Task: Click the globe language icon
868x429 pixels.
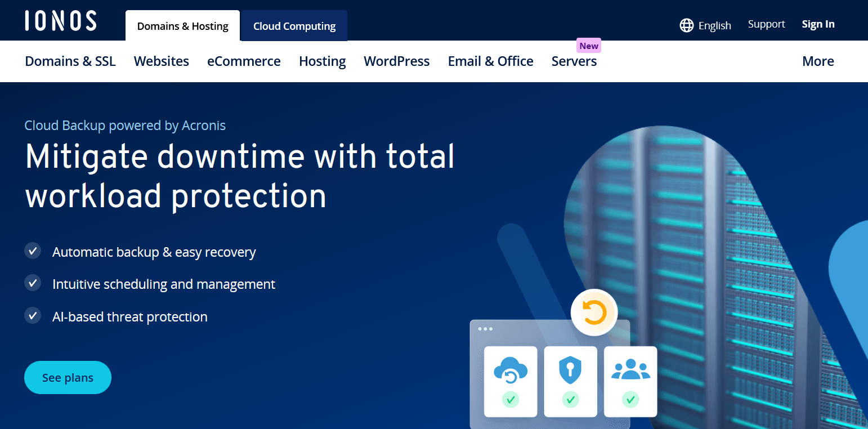Action: tap(686, 25)
